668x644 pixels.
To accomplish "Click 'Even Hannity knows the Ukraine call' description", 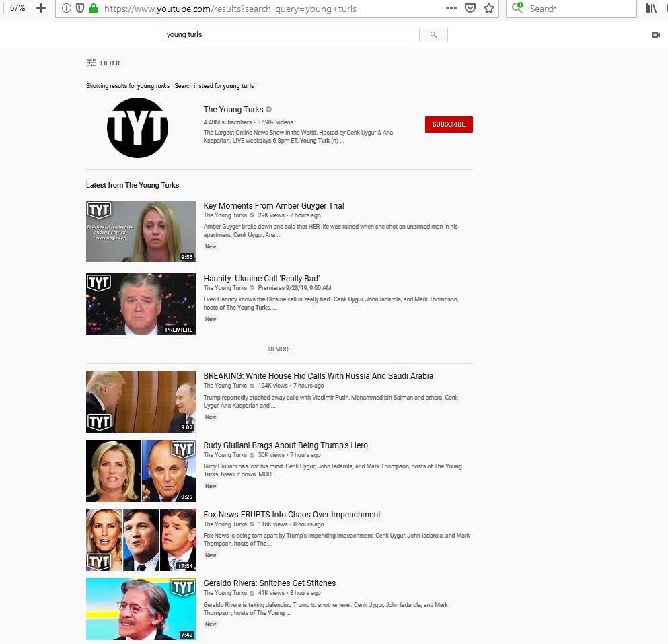I will 330,303.
